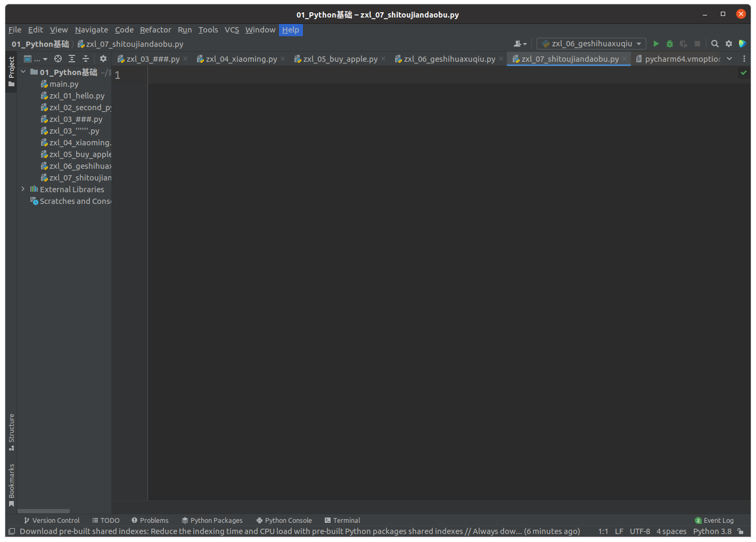Open the Run menu

(x=185, y=30)
